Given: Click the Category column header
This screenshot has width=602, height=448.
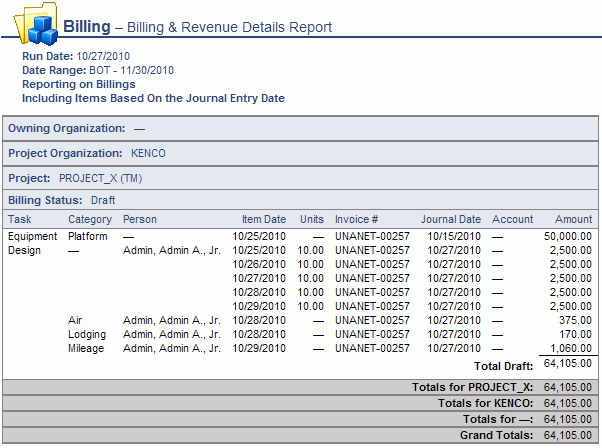Looking at the screenshot, I should pyautogui.click(x=90, y=219).
